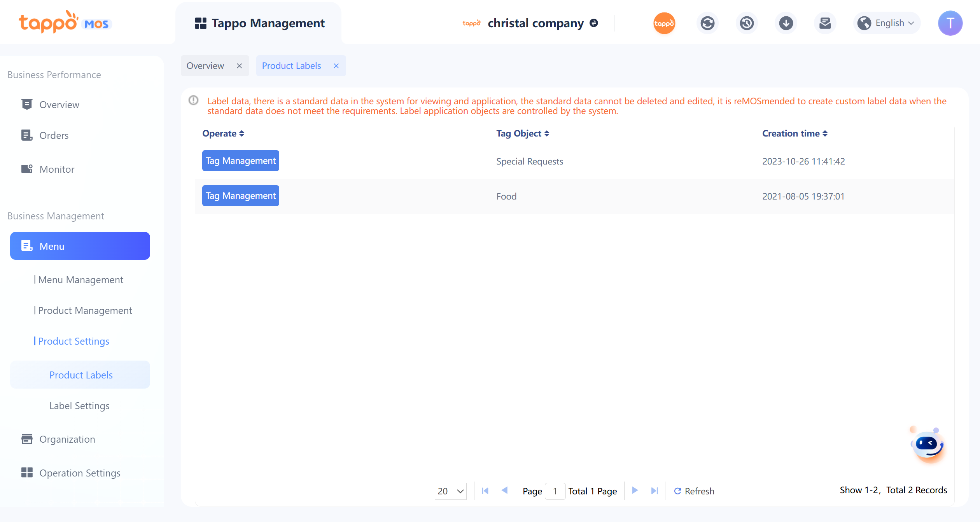The height and width of the screenshot is (522, 980).
Task: Switch to the Overview tab
Action: (205, 66)
